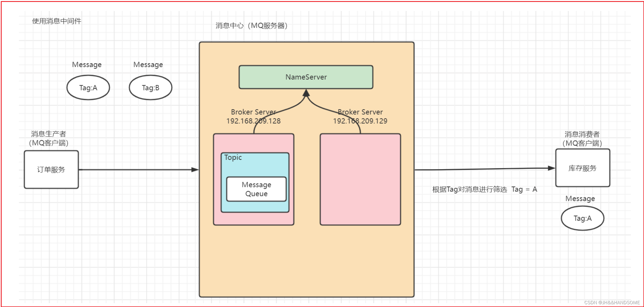Click Broker Server 192.168.209.129 label
Image resolution: width=644 pixels, height=307 pixels.
[360, 116]
